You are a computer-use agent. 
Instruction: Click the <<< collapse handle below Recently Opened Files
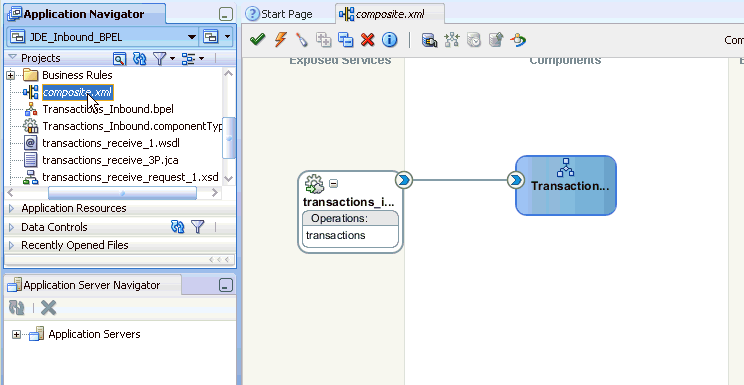tap(220, 260)
